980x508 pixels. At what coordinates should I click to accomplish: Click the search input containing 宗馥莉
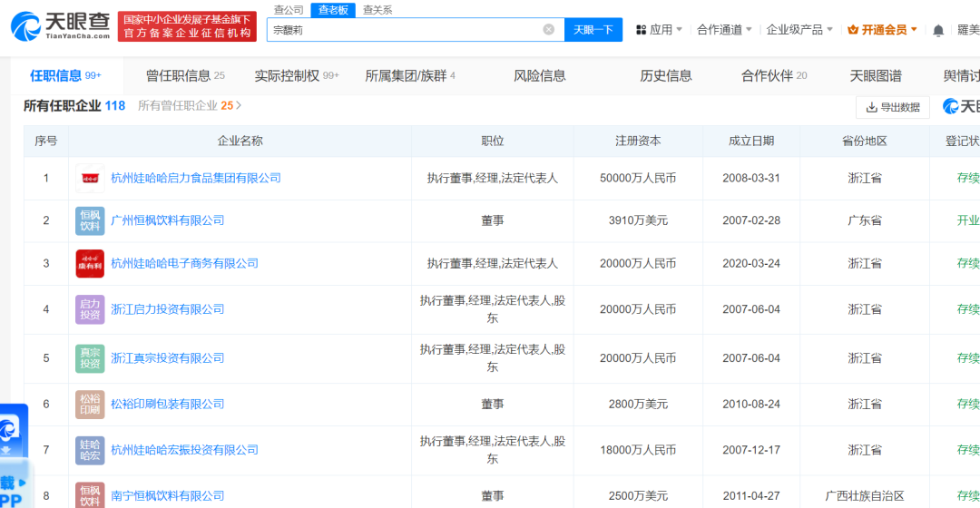404,30
